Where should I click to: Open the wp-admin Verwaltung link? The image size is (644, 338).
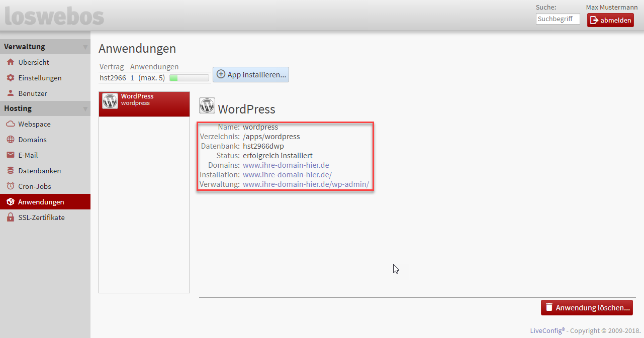306,184
